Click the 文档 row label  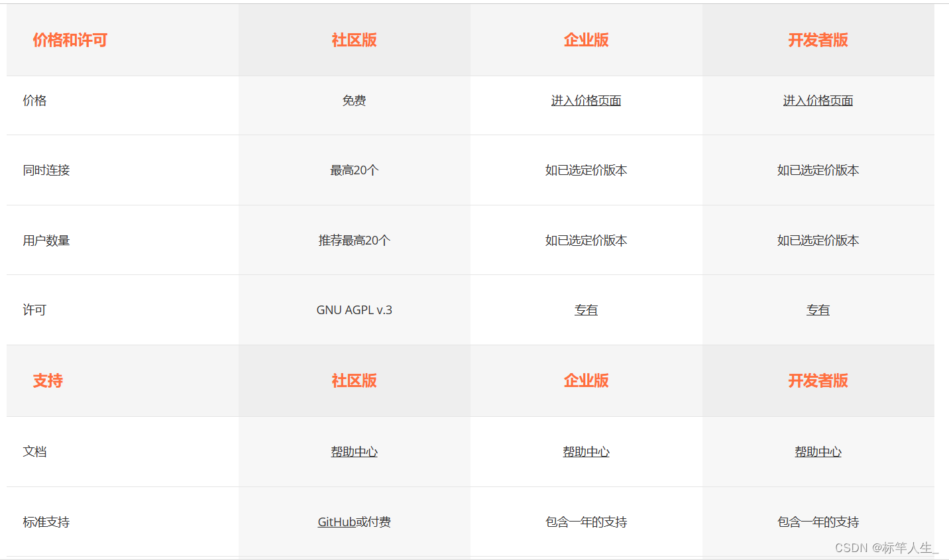click(x=34, y=451)
